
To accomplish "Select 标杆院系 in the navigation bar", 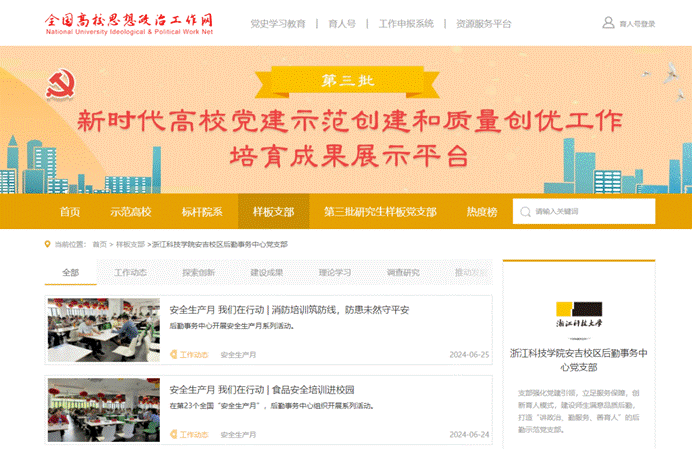I will 202,212.
